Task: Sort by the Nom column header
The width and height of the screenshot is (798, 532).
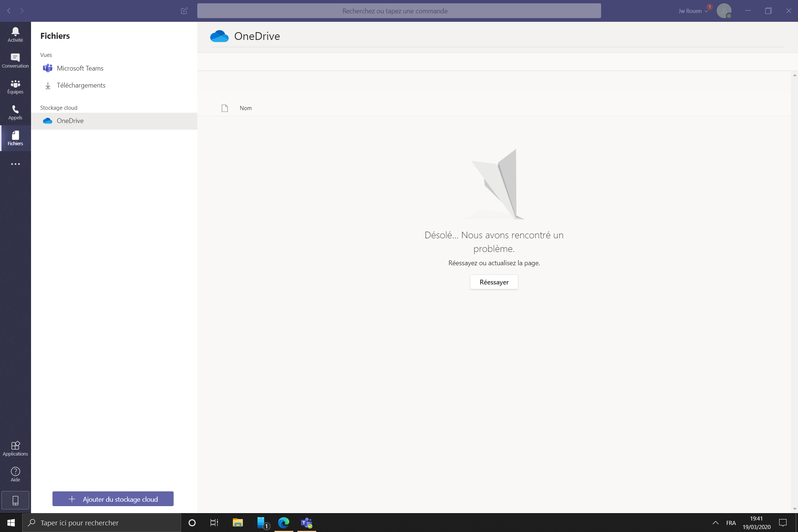Action: coord(246,108)
